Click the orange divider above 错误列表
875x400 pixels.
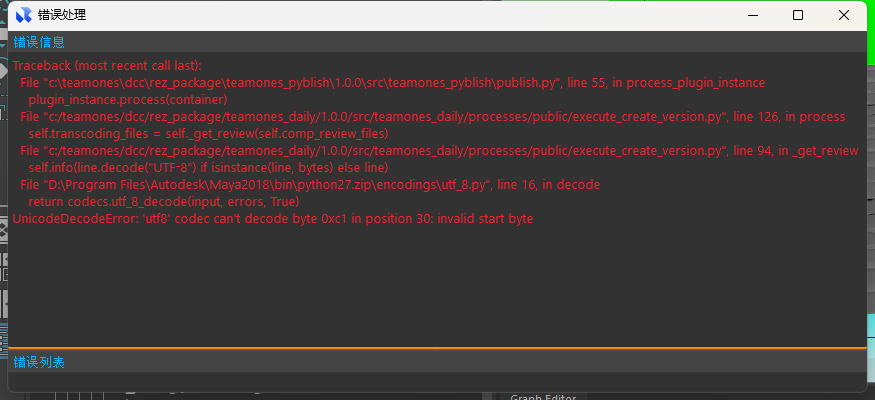pyautogui.click(x=437, y=348)
